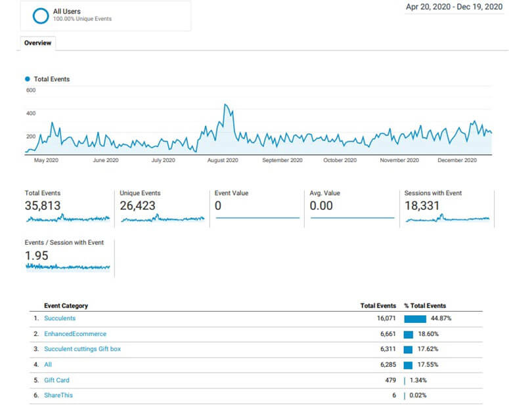Click the Total Events sparkline chart
509x420 pixels.
coord(68,219)
